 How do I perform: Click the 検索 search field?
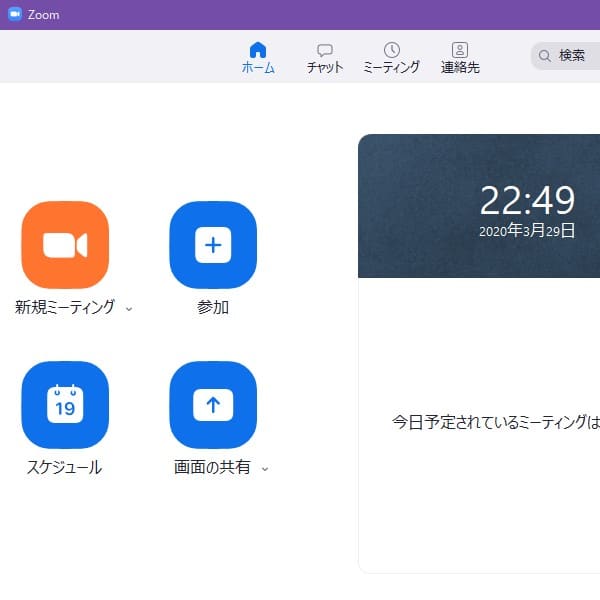(x=566, y=56)
